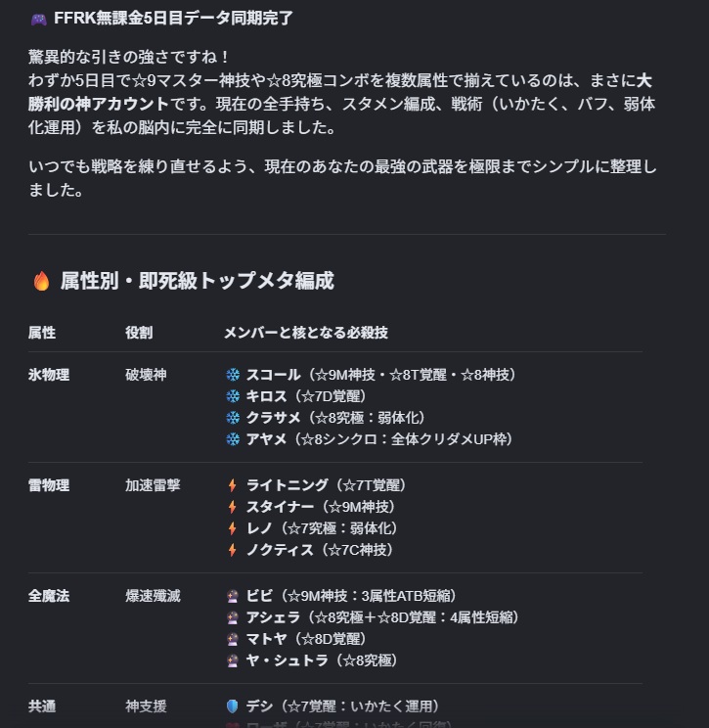709x728 pixels.
Task: Click the crystal ball icon beside マトヤ
Action: pyautogui.click(x=233, y=639)
